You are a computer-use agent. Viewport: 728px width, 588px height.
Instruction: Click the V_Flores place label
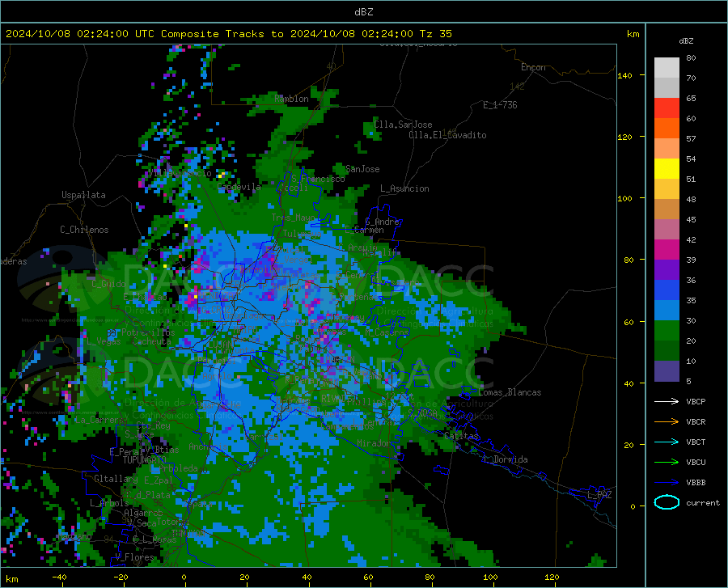click(x=134, y=557)
